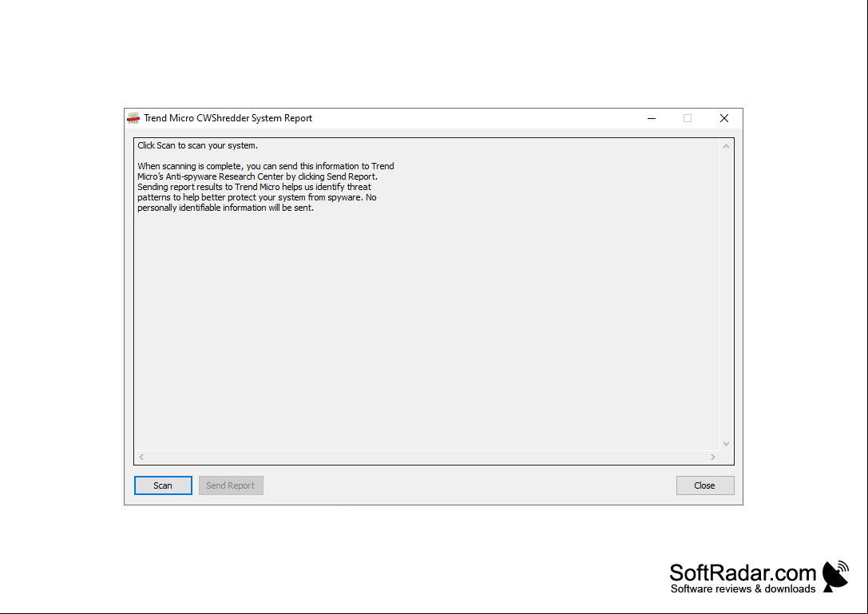The height and width of the screenshot is (614, 868).
Task: Click the disabled Send Report button
Action: (231, 485)
